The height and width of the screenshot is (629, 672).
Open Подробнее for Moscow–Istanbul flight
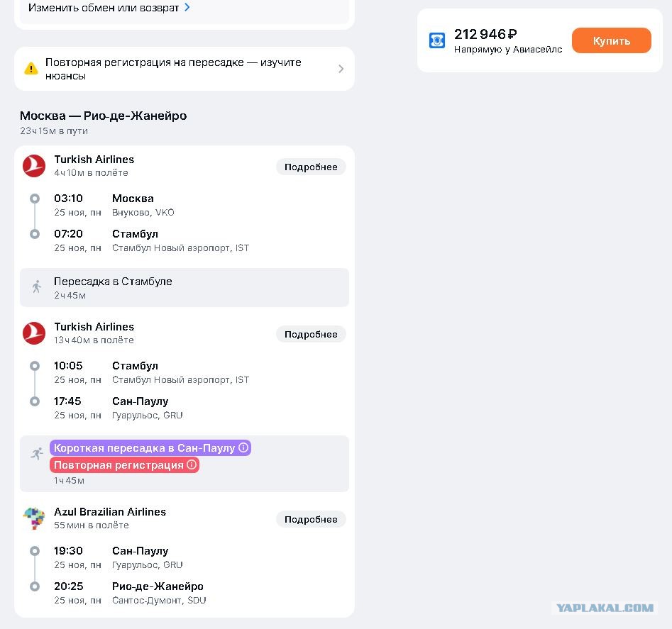coord(311,167)
